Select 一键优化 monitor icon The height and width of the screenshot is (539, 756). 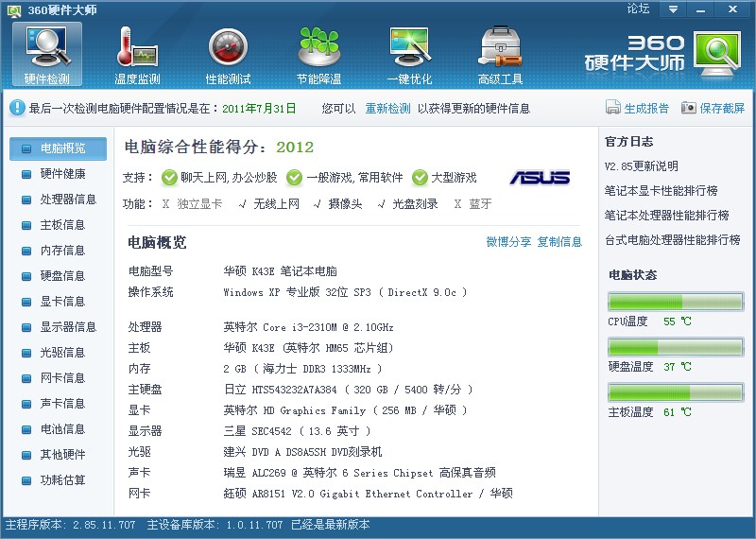pos(410,46)
